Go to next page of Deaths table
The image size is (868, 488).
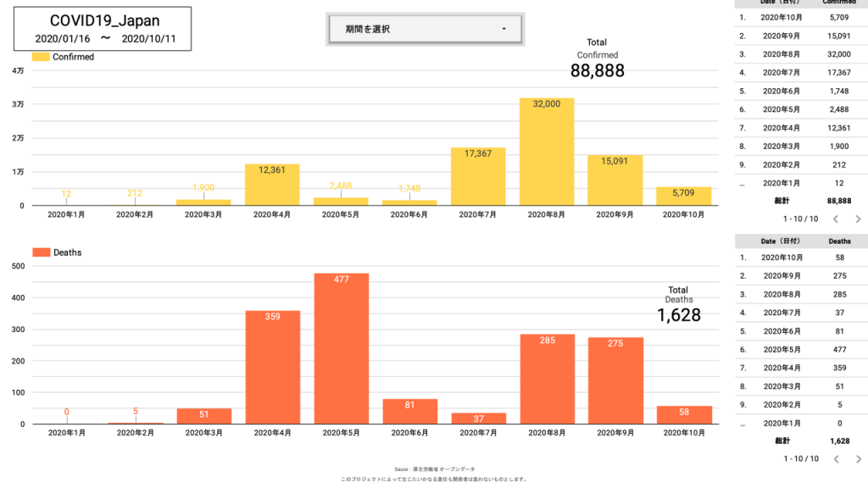pyautogui.click(x=858, y=458)
